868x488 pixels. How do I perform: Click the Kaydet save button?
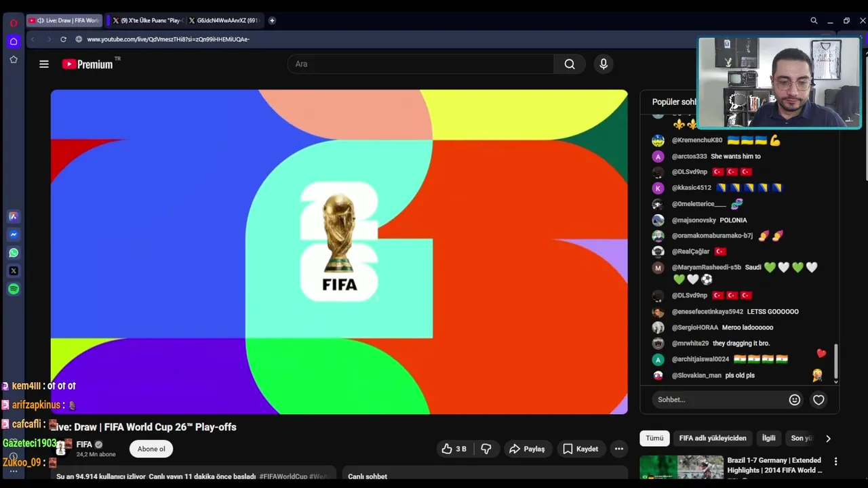pyautogui.click(x=580, y=449)
